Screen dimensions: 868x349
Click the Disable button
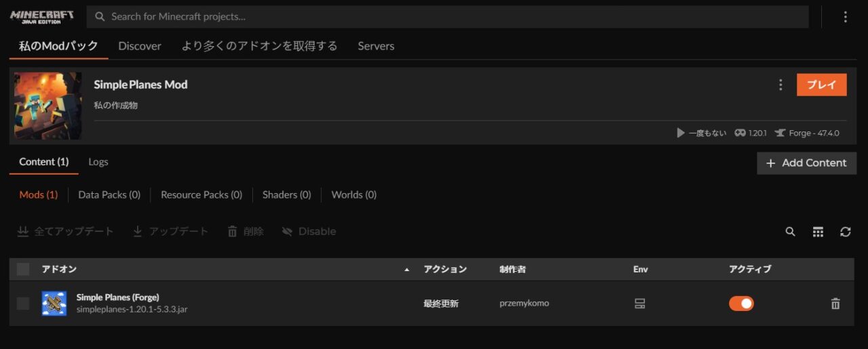pyautogui.click(x=309, y=232)
